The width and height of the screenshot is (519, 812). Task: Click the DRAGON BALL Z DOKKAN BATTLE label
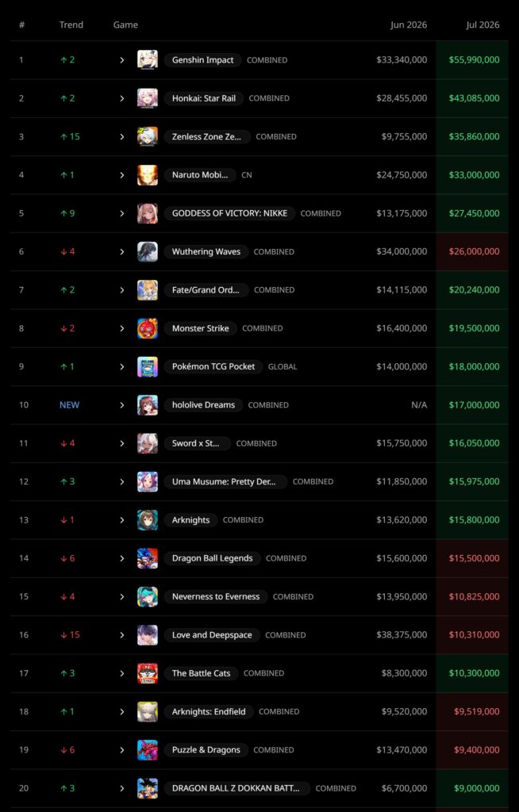tap(237, 788)
